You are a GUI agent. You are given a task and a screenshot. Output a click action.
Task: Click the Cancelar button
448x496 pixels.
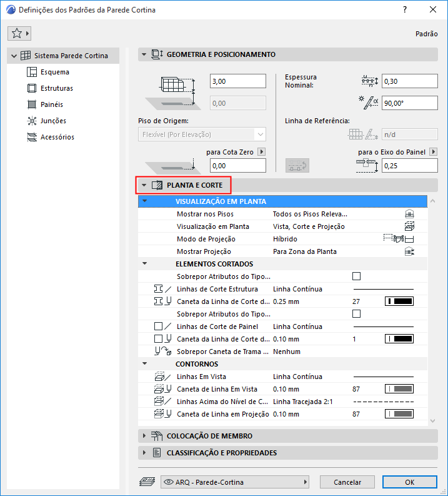[347, 482]
